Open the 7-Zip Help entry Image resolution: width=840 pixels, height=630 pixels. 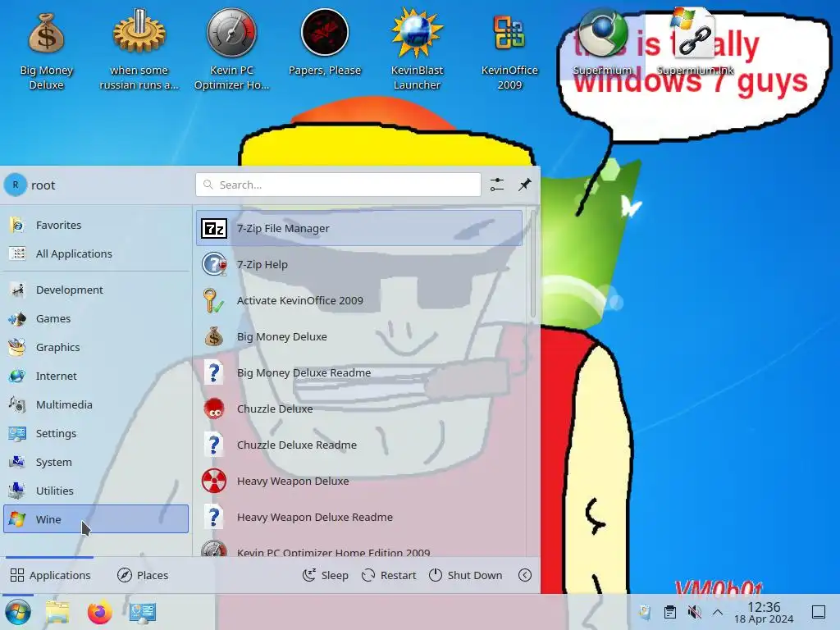[359, 264]
